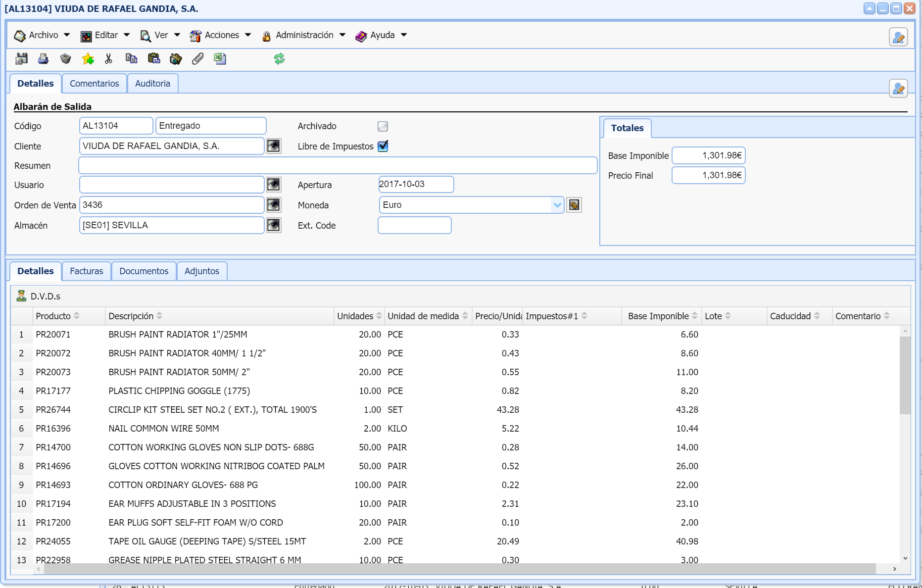Uncheck the Libre de Impuestos checkbox
The image size is (922, 588).
coord(383,146)
